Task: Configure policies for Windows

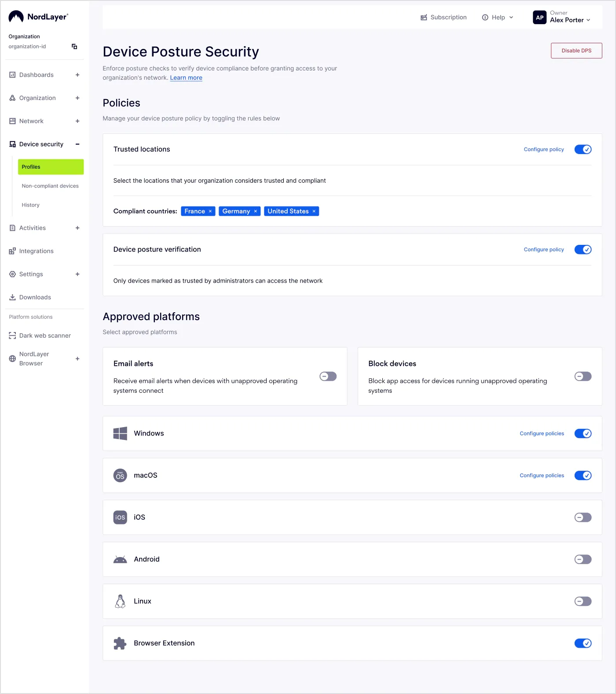Action: (x=542, y=433)
